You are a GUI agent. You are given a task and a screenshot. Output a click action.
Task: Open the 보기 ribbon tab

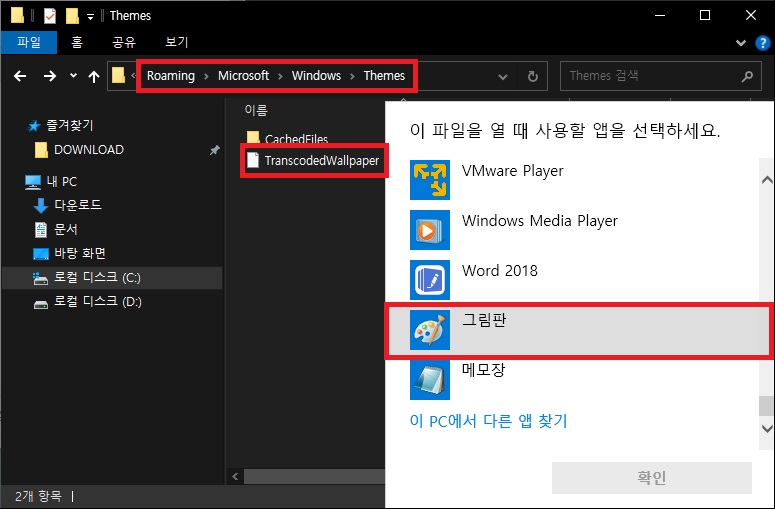tap(176, 42)
